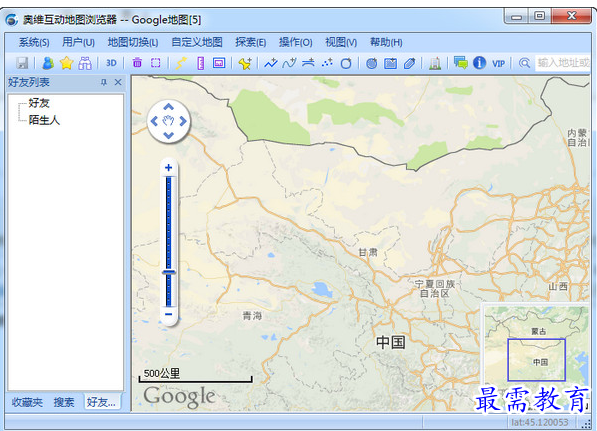
Task: Select the dashed rectangle selection tool
Action: 156,63
